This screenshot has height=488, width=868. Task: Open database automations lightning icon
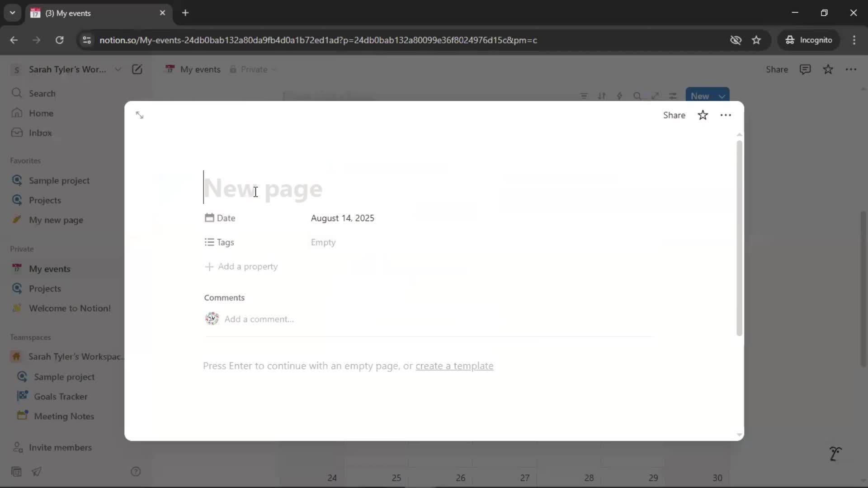click(619, 96)
